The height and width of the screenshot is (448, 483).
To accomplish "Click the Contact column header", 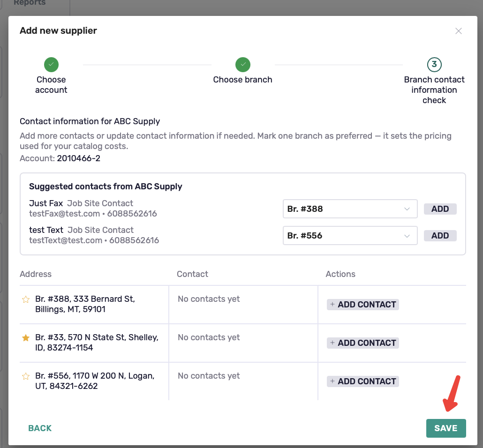I will click(193, 274).
